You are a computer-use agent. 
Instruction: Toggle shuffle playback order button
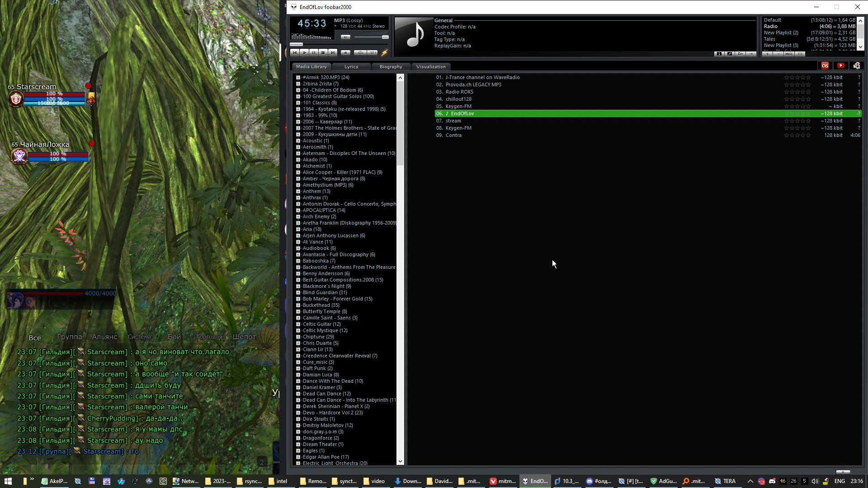360,53
